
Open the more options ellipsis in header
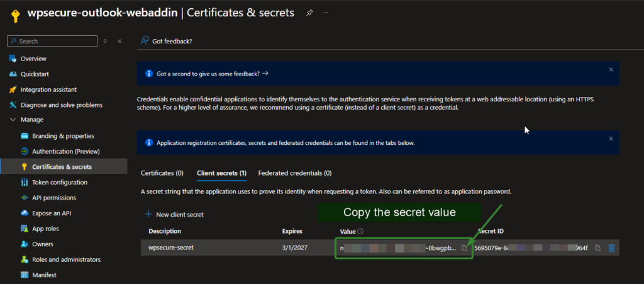click(x=325, y=13)
